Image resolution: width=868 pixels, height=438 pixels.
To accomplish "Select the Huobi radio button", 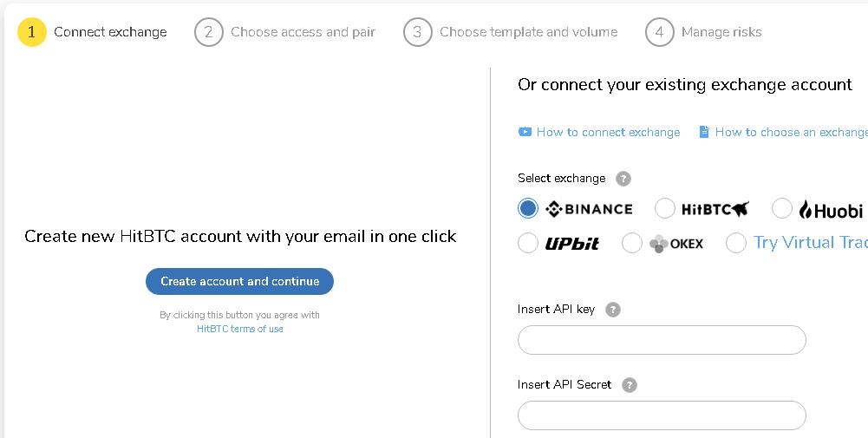I will click(x=781, y=208).
